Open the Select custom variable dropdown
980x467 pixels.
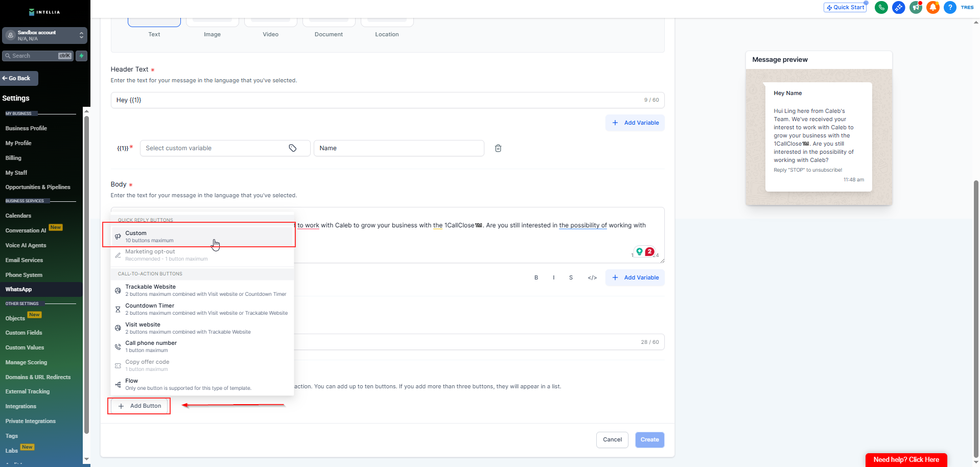pyautogui.click(x=225, y=148)
